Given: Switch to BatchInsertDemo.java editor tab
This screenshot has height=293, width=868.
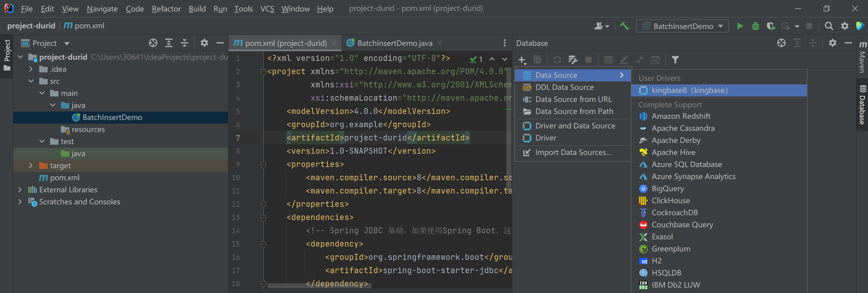Looking at the screenshot, I should pyautogui.click(x=394, y=43).
